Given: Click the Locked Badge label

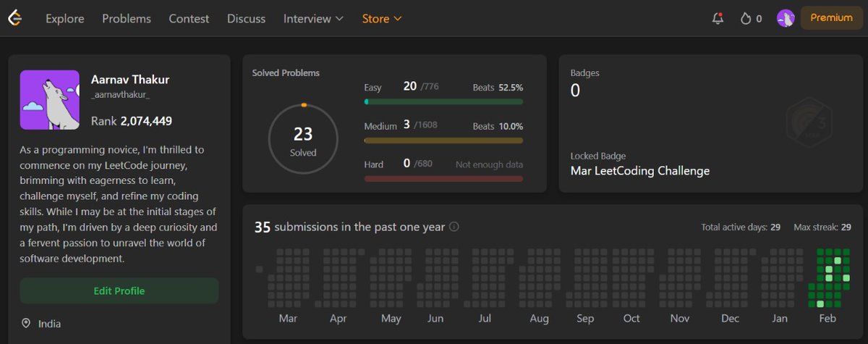Looking at the screenshot, I should pos(598,156).
